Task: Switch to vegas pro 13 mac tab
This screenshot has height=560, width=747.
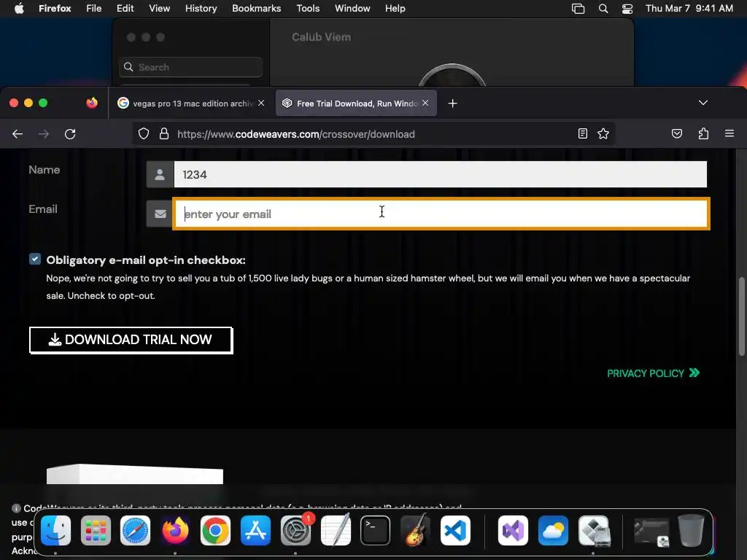Action: click(x=192, y=104)
